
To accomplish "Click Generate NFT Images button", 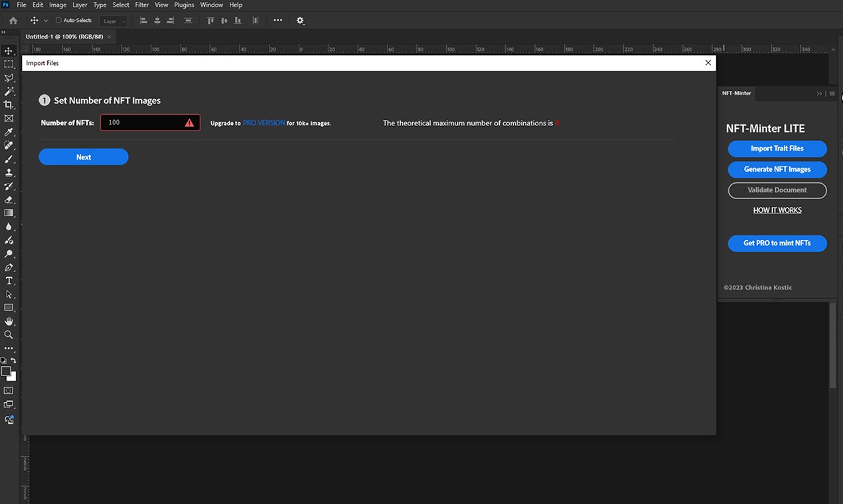I will pos(777,169).
